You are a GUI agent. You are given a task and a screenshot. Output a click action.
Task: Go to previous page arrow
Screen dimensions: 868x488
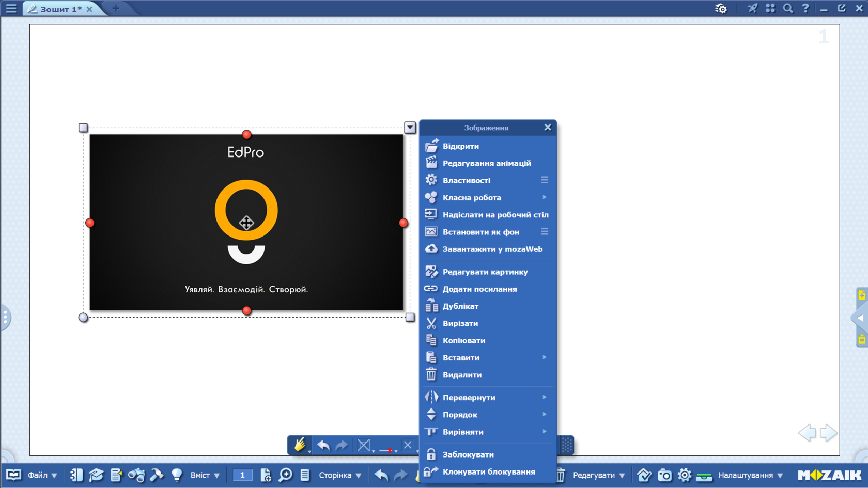coord(807,433)
